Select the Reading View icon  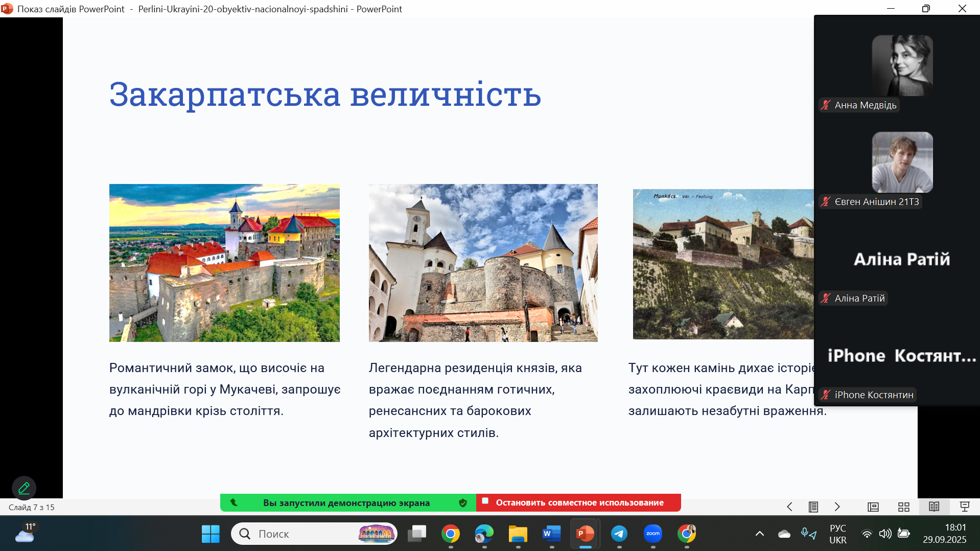(x=934, y=507)
